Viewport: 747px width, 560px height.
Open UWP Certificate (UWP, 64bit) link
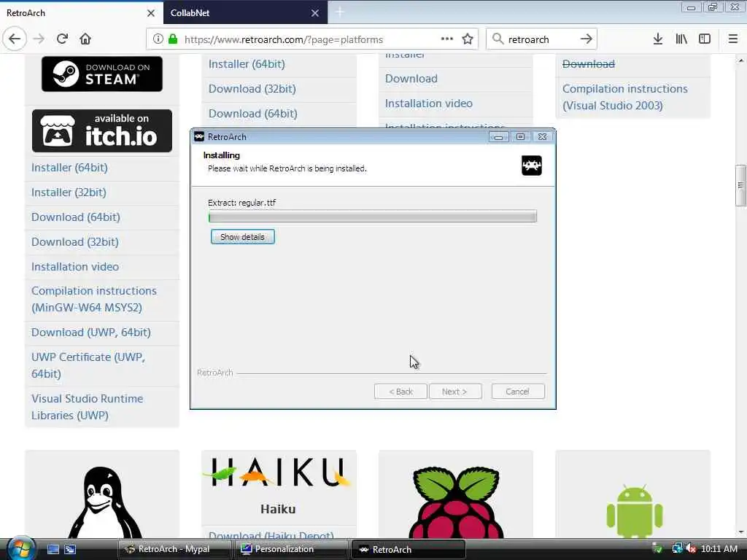coord(88,365)
